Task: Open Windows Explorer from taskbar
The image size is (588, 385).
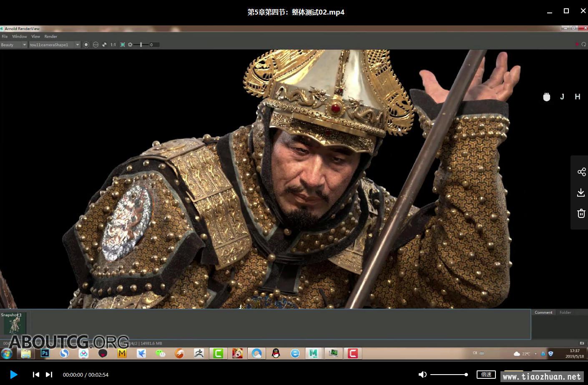Action: [x=26, y=354]
